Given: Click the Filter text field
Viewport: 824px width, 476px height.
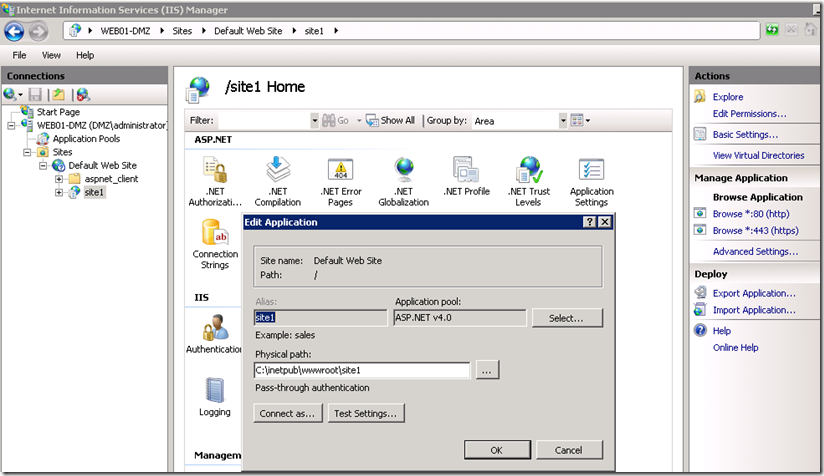Looking at the screenshot, I should pyautogui.click(x=264, y=121).
